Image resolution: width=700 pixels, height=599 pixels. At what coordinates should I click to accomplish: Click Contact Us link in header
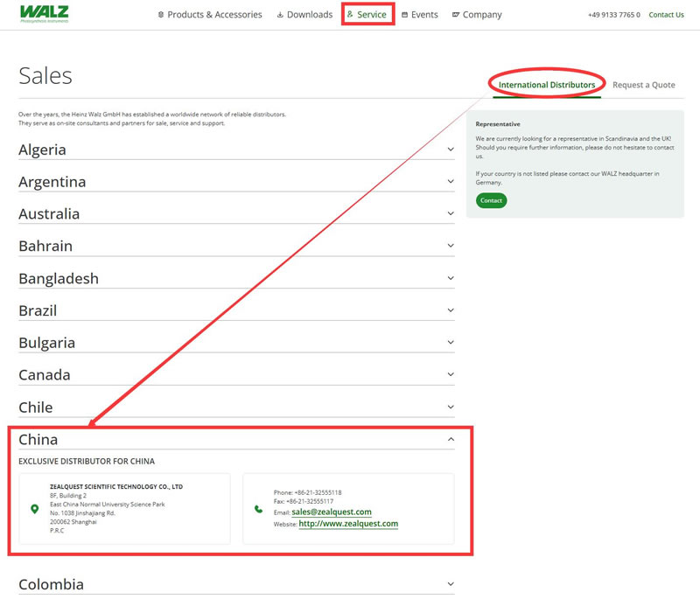tap(666, 15)
